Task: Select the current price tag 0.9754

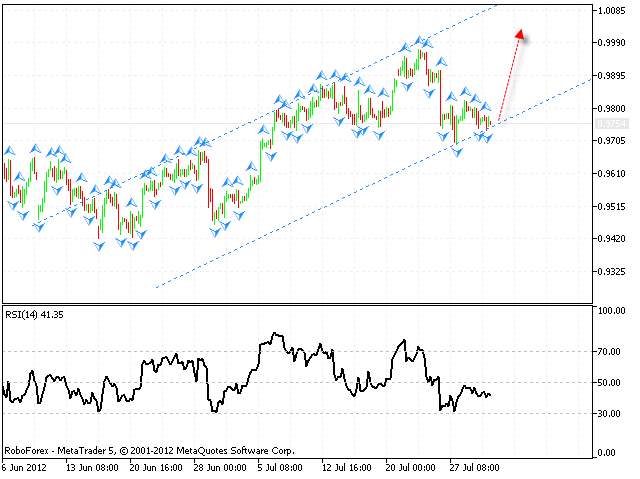Action: point(611,124)
